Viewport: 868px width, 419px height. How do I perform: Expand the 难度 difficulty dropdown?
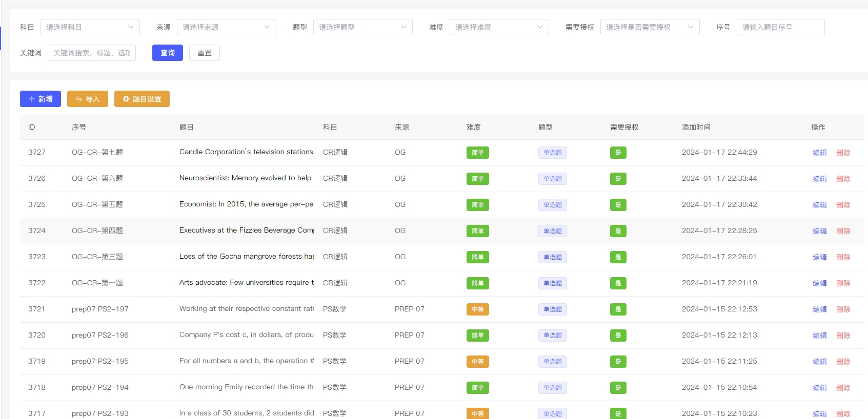pyautogui.click(x=499, y=27)
